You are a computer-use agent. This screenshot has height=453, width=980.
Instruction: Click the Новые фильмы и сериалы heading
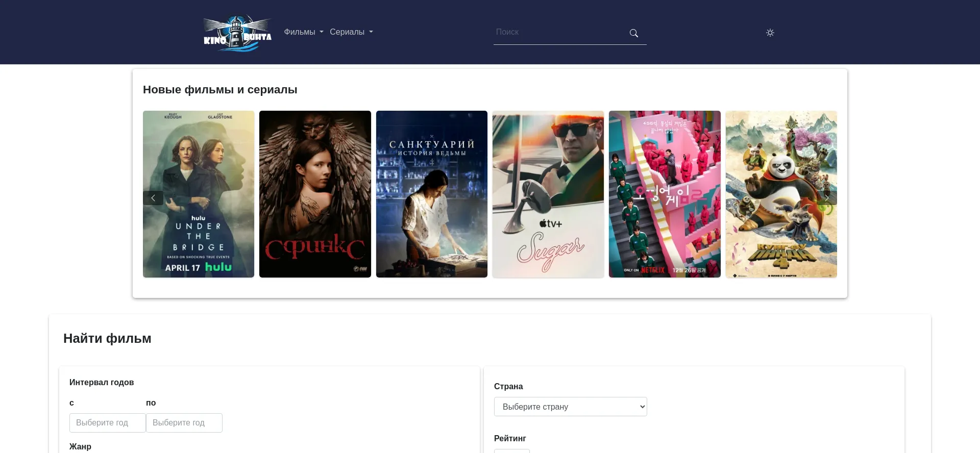pyautogui.click(x=220, y=90)
